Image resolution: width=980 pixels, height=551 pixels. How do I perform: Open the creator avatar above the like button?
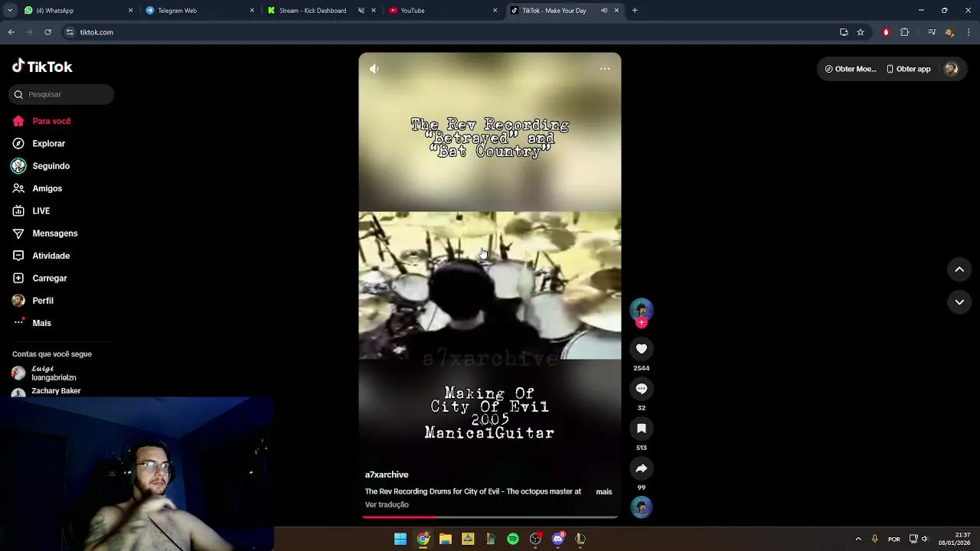[x=642, y=309]
